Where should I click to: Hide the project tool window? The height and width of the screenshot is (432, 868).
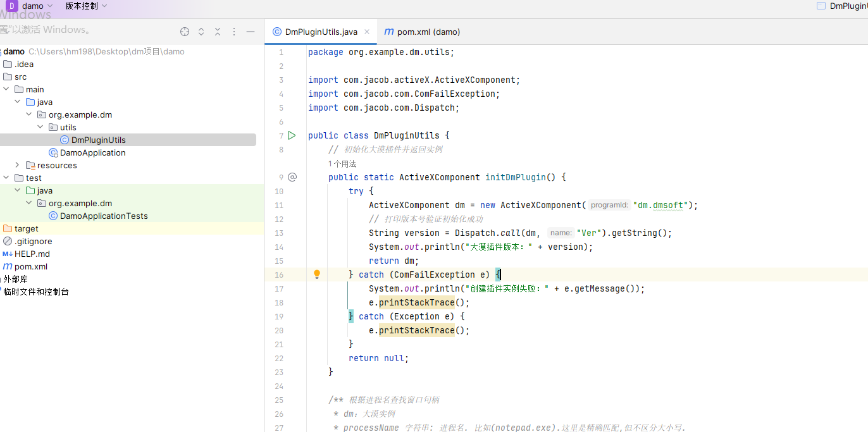pos(251,32)
